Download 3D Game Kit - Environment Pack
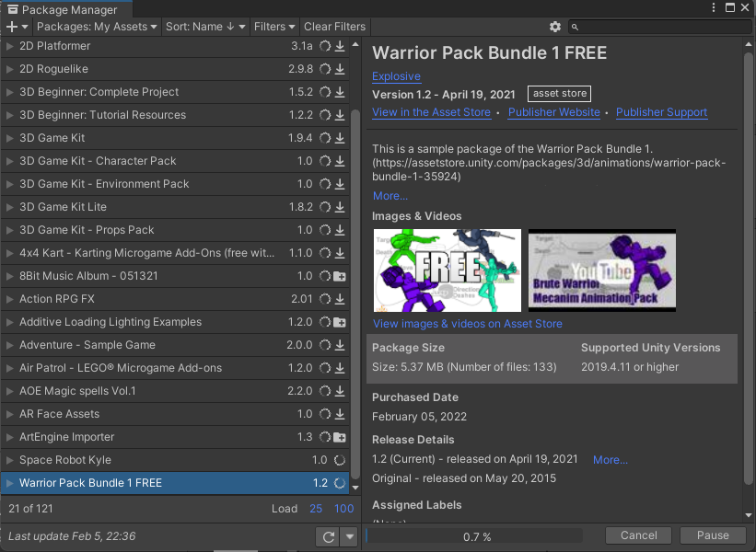Viewport: 756px width, 552px height. pyautogui.click(x=340, y=184)
